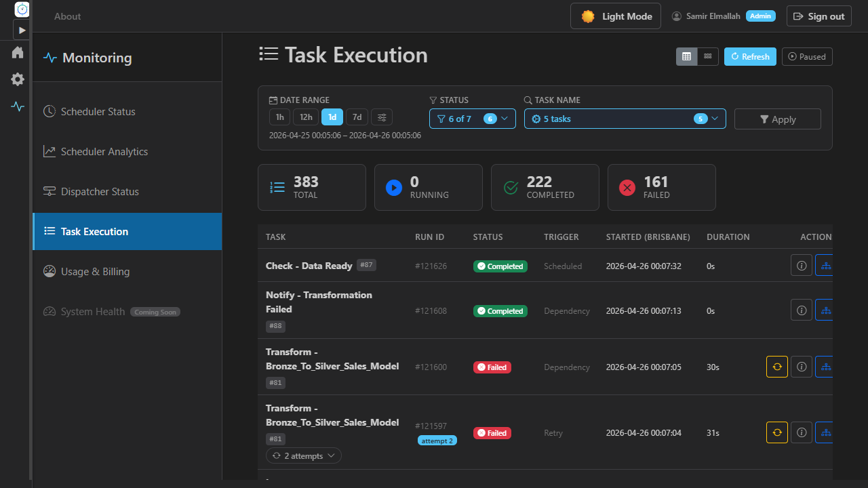Click the Total tasks list icon
This screenshot has width=868, height=488.
point(277,188)
